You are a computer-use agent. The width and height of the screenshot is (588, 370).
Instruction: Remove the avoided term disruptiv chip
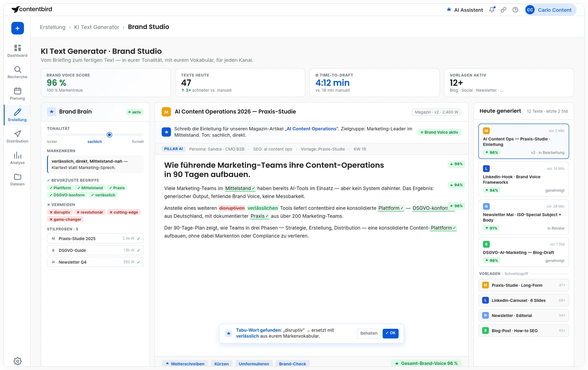pos(60,212)
